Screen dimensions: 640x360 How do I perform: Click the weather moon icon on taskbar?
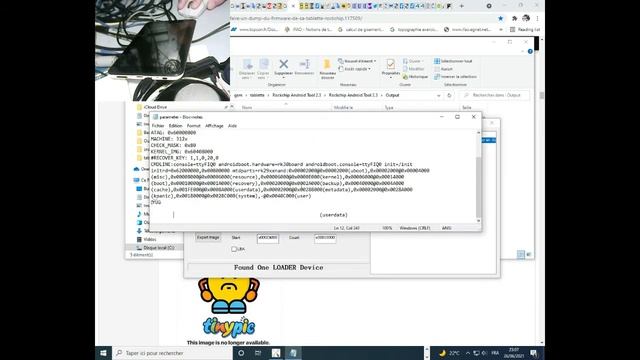(442, 353)
